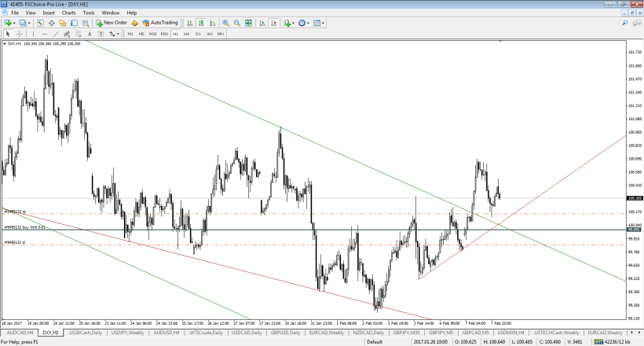Open the MetaEditor book icon

[135, 23]
